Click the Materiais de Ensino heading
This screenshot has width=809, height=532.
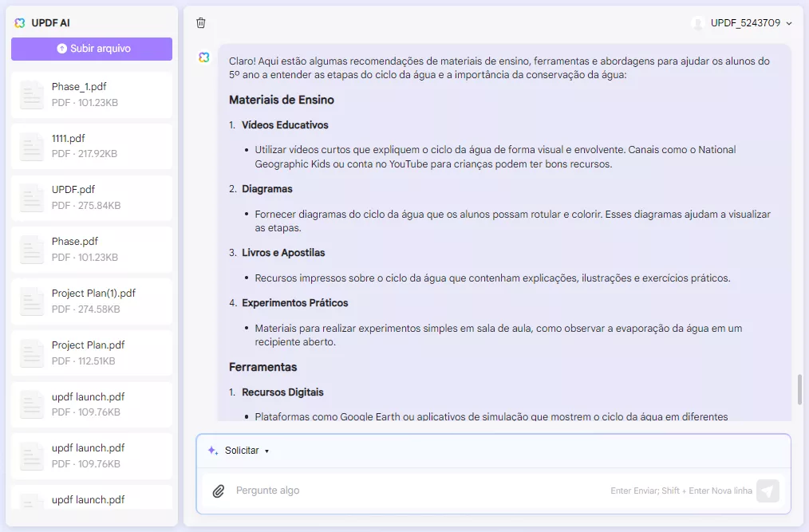tap(282, 100)
